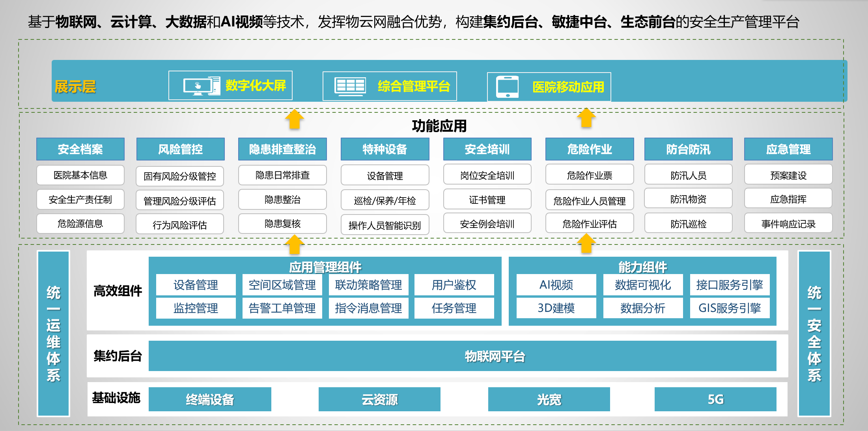The image size is (868, 431).
Task: Click GIS服务引擎 component
Action: tap(729, 308)
